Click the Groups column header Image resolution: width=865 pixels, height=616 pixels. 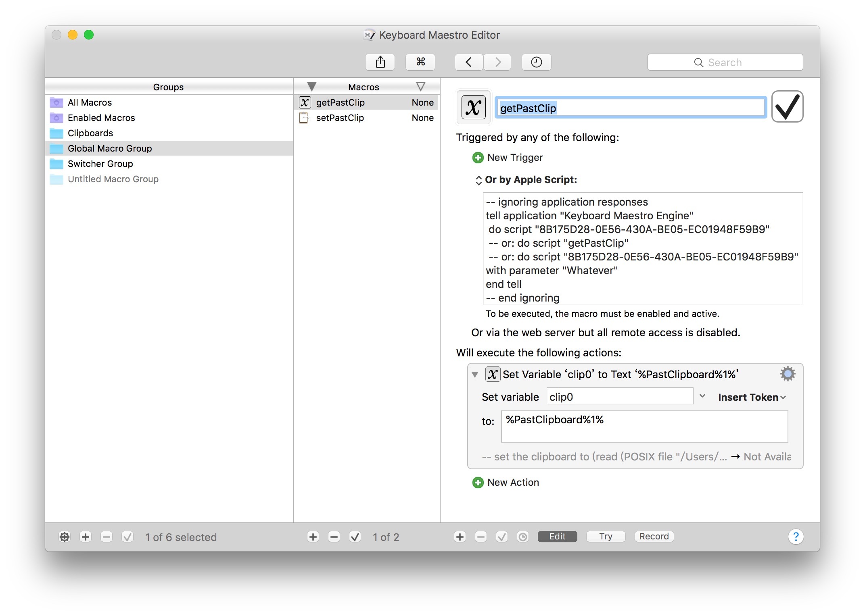[169, 87]
